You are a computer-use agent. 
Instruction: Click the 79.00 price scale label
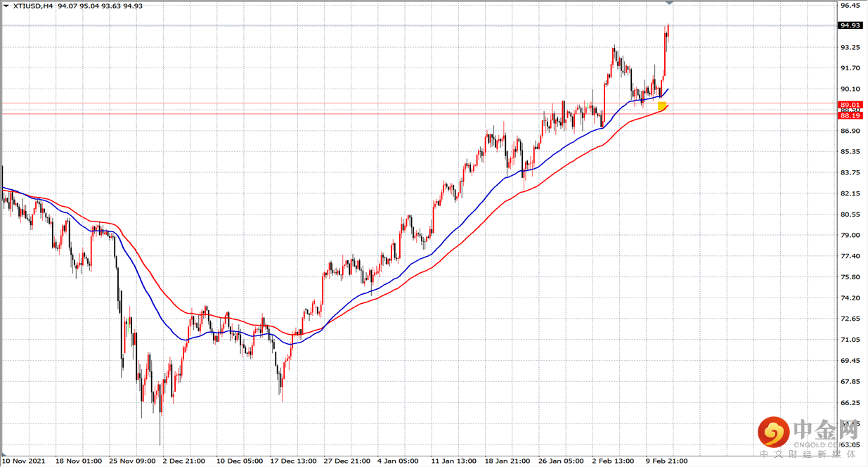click(x=850, y=235)
